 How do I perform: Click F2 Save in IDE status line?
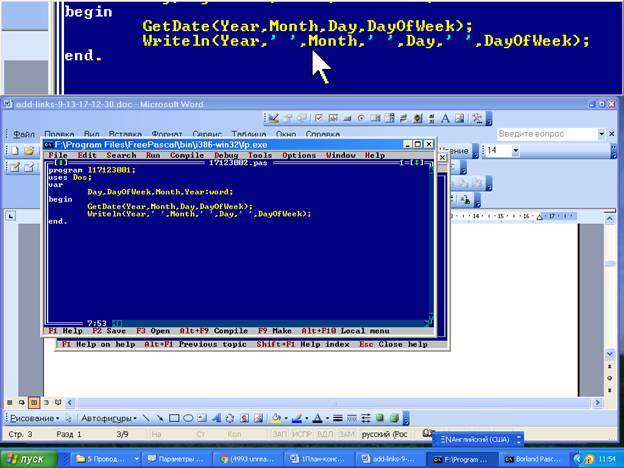click(109, 331)
